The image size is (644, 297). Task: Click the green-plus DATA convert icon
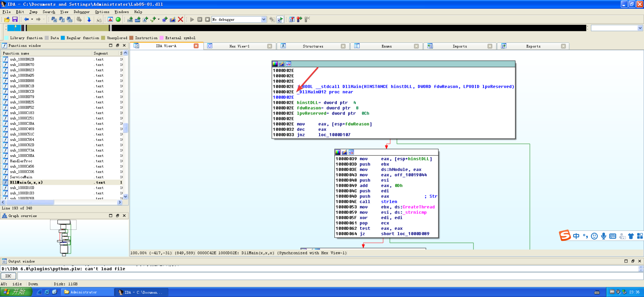coord(138,19)
